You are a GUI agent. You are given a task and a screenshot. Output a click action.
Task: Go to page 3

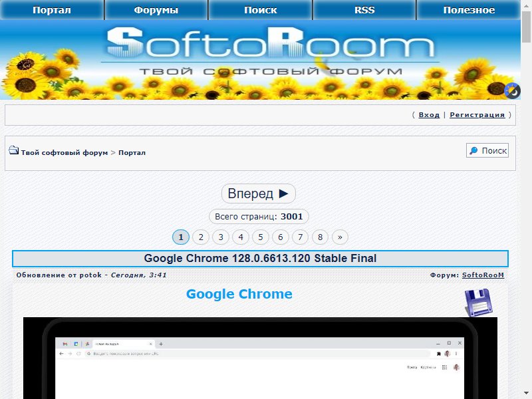point(221,237)
